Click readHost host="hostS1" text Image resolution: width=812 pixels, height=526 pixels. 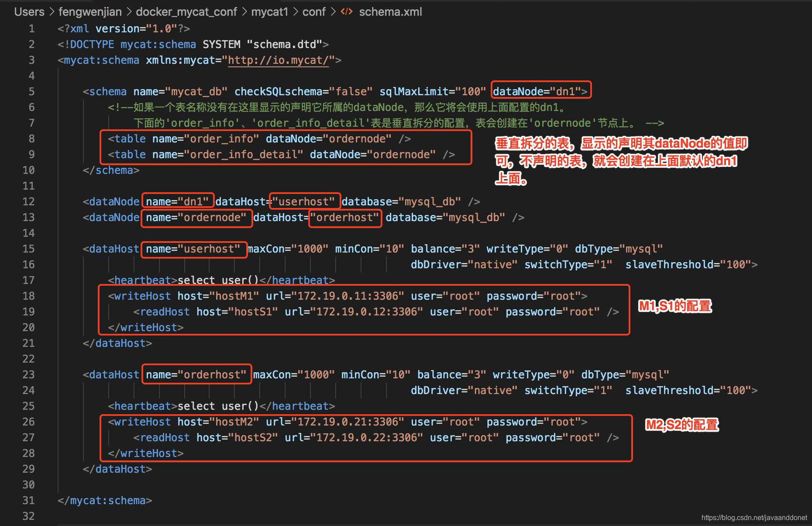(x=237, y=312)
